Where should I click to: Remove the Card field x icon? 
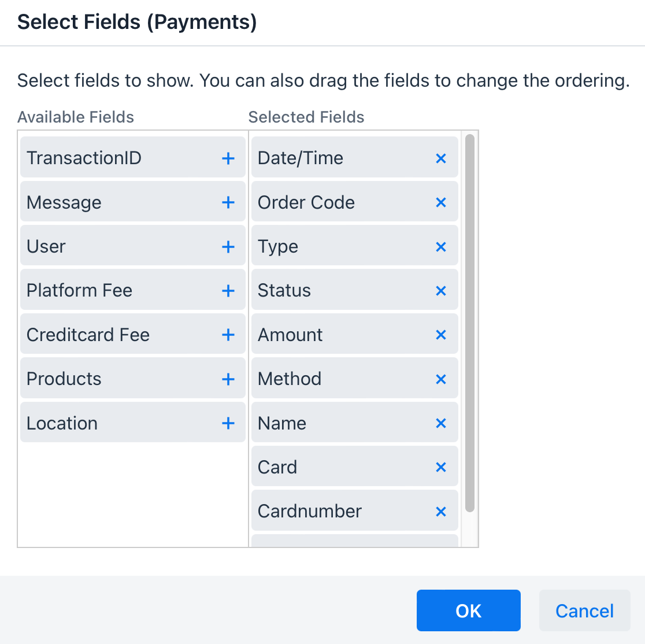coord(441,468)
